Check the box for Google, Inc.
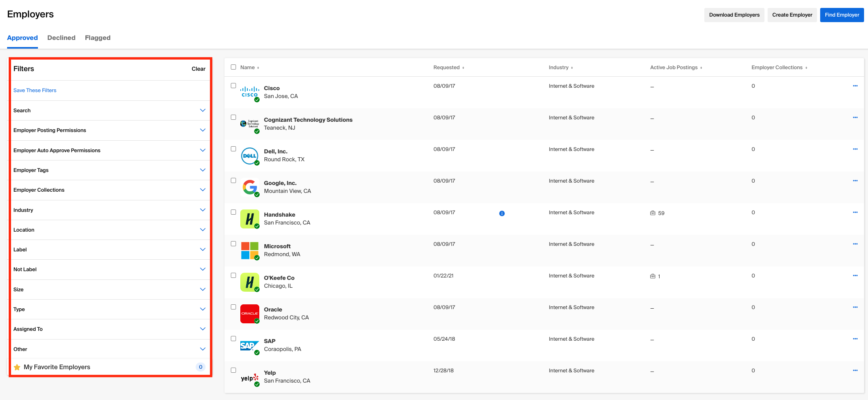 point(233,181)
